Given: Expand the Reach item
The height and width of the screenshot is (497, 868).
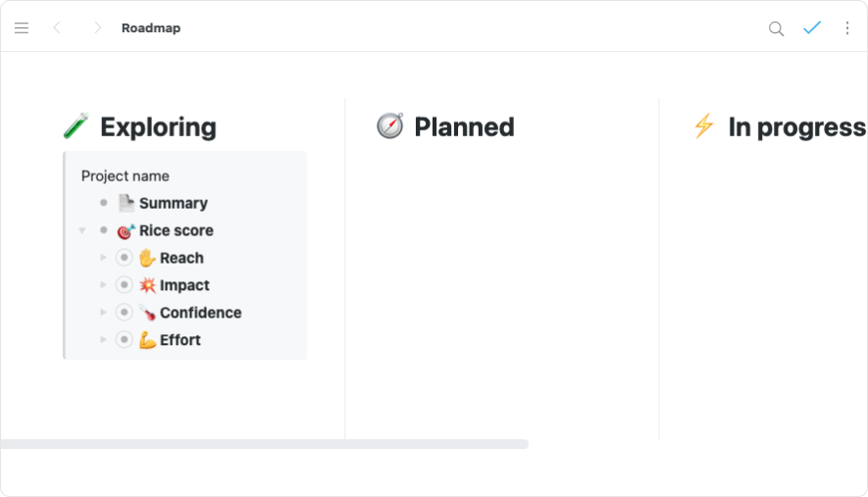Looking at the screenshot, I should click(104, 258).
